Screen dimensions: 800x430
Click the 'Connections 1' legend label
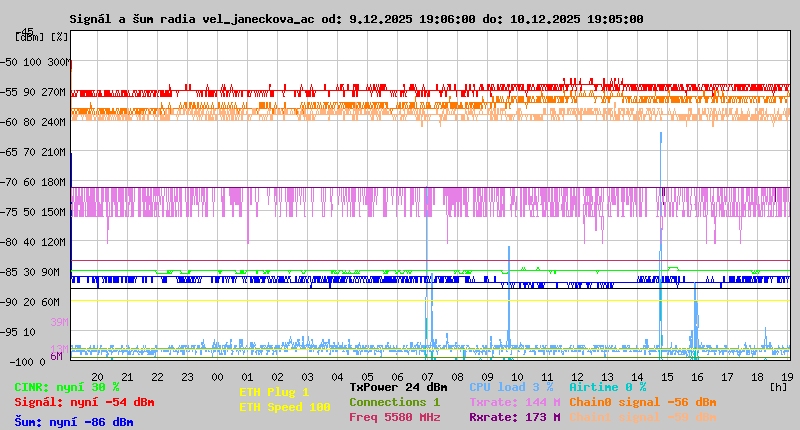point(394,402)
